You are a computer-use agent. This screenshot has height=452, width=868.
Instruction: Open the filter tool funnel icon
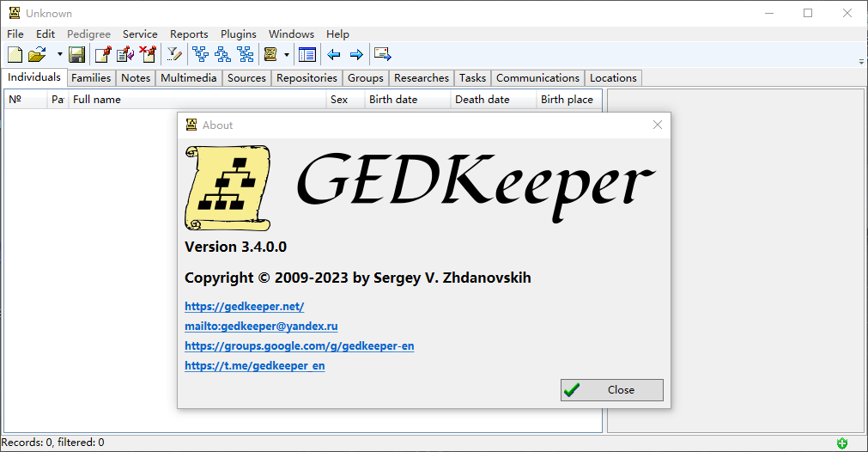174,54
